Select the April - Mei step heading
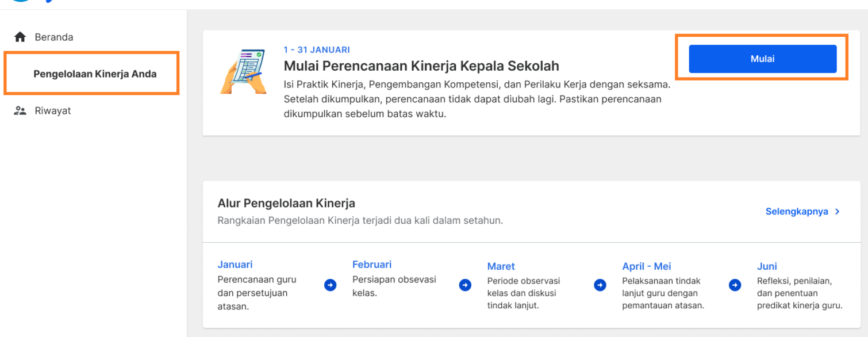Image resolution: width=868 pixels, height=337 pixels. click(647, 266)
